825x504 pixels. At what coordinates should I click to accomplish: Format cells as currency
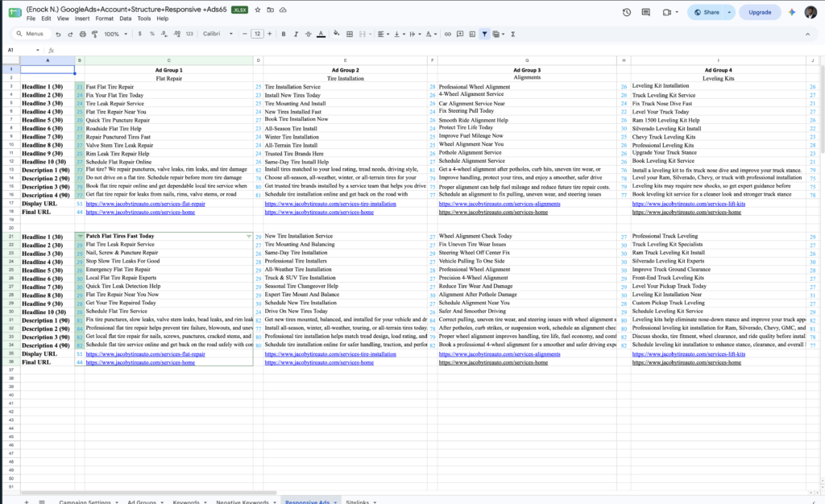(x=139, y=34)
